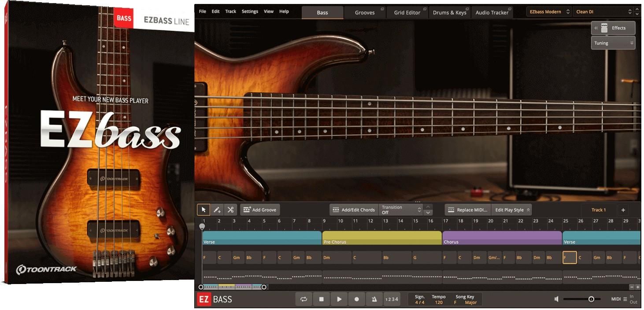
Task: Toggle the 1234 count-in button
Action: (392, 299)
